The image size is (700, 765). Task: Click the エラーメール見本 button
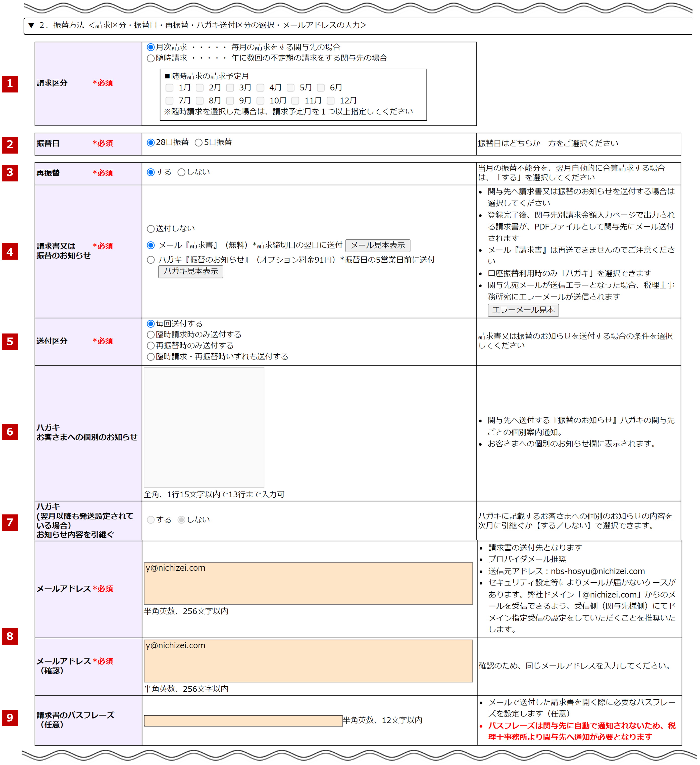(x=523, y=310)
